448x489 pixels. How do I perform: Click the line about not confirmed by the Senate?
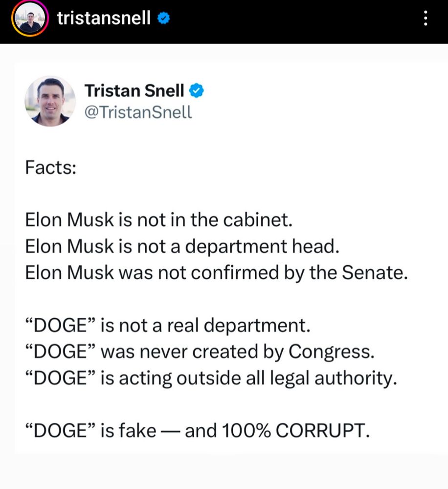point(217,272)
